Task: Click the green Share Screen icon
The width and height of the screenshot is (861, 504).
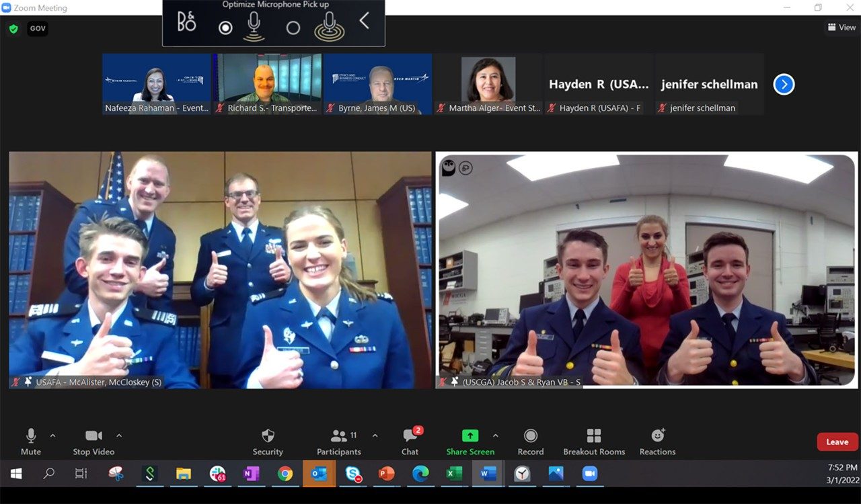Action: (470, 435)
